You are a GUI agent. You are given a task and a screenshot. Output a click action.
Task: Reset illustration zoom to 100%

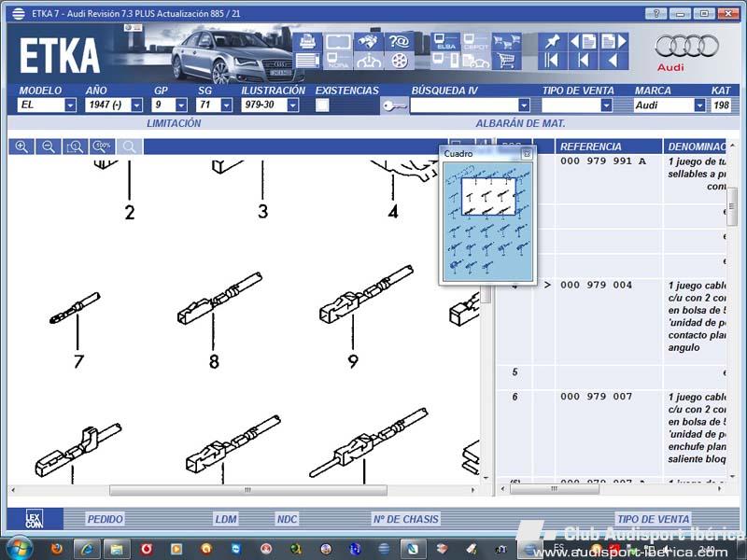click(x=102, y=147)
